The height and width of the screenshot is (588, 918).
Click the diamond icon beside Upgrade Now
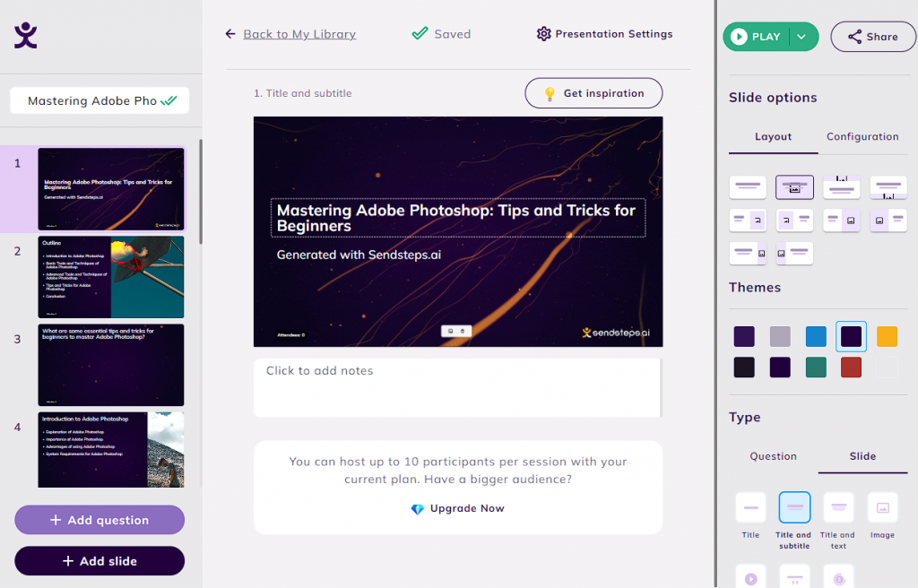pos(417,509)
